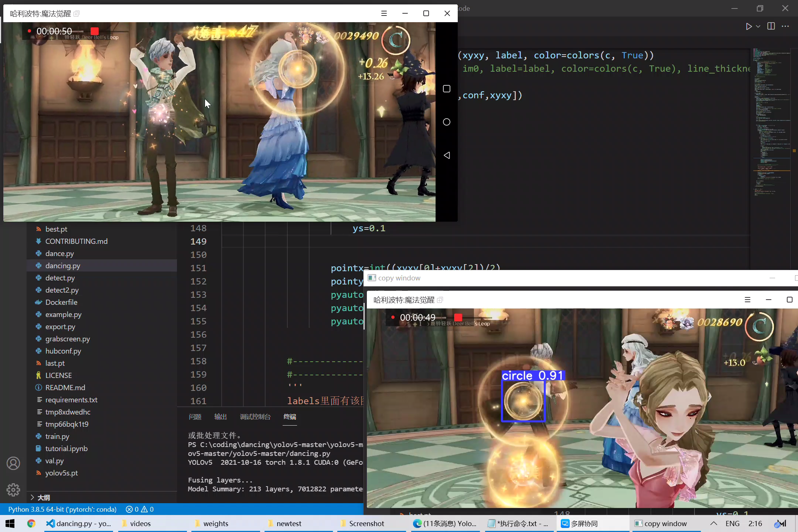View problems count in the status bar

[x=139, y=509]
